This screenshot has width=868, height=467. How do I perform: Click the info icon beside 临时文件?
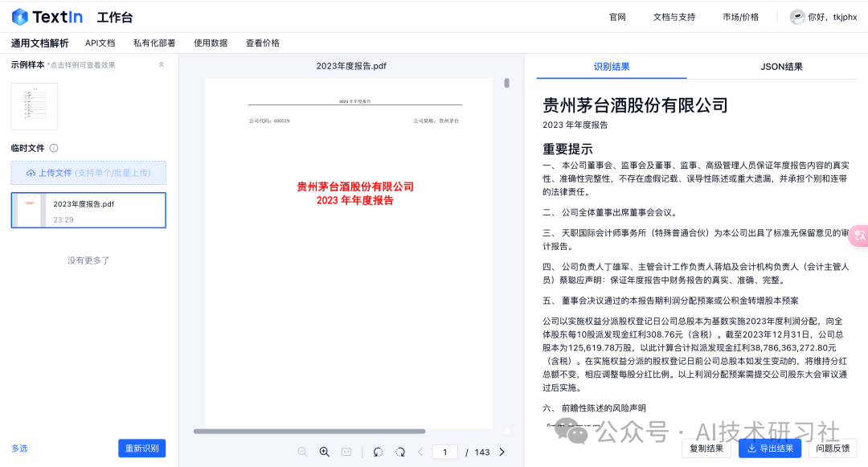(51, 148)
